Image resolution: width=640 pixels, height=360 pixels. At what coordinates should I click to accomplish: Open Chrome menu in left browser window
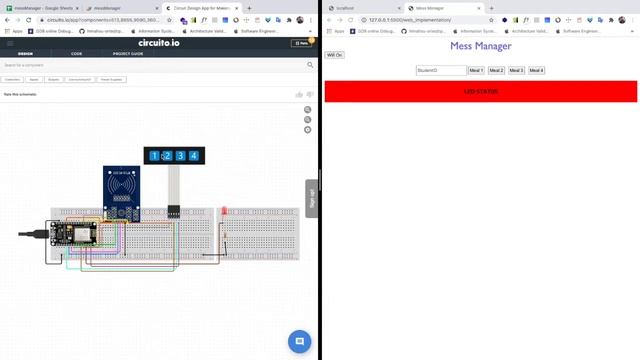[x=311, y=20]
